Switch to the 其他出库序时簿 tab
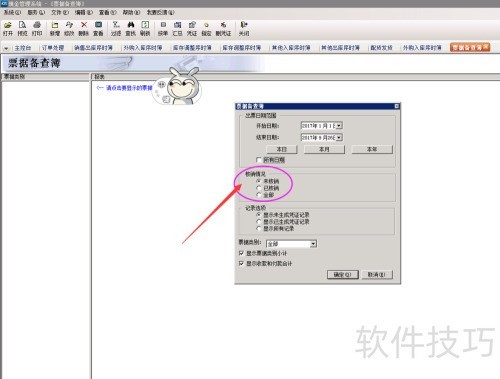Viewport: 500px width, 379px height. pyautogui.click(x=340, y=48)
